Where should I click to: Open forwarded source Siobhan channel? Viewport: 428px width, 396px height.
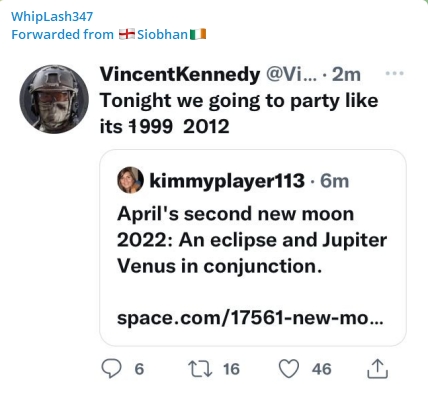(163, 34)
